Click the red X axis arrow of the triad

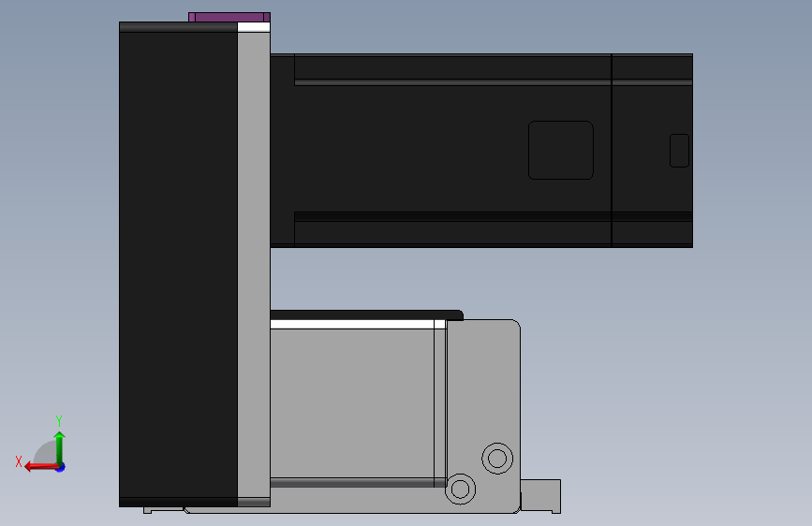40,467
